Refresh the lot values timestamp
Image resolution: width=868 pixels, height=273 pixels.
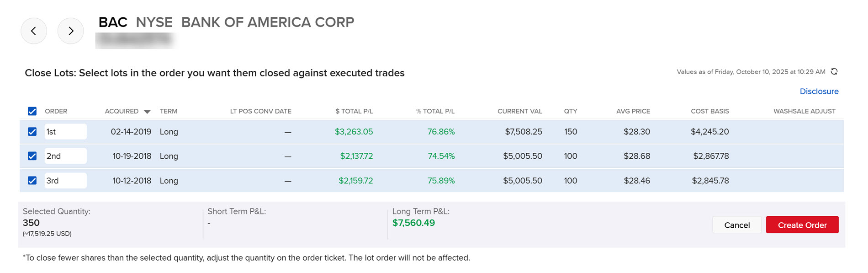[834, 71]
